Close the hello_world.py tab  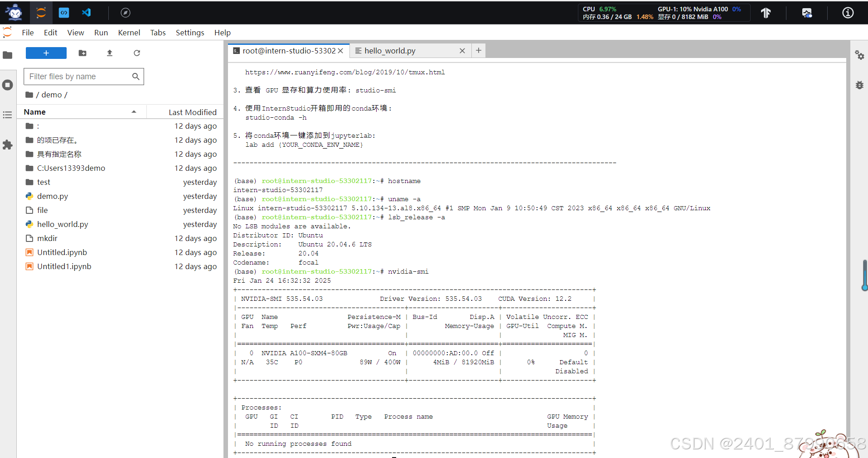462,51
